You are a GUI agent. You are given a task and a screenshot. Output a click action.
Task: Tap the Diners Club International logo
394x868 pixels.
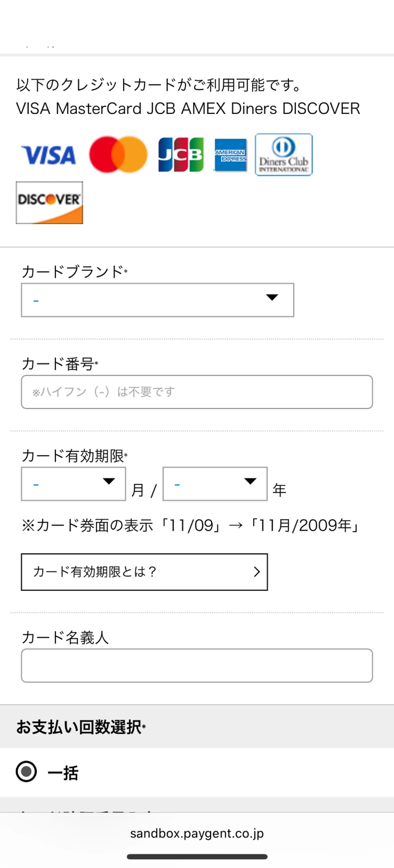pos(284,154)
